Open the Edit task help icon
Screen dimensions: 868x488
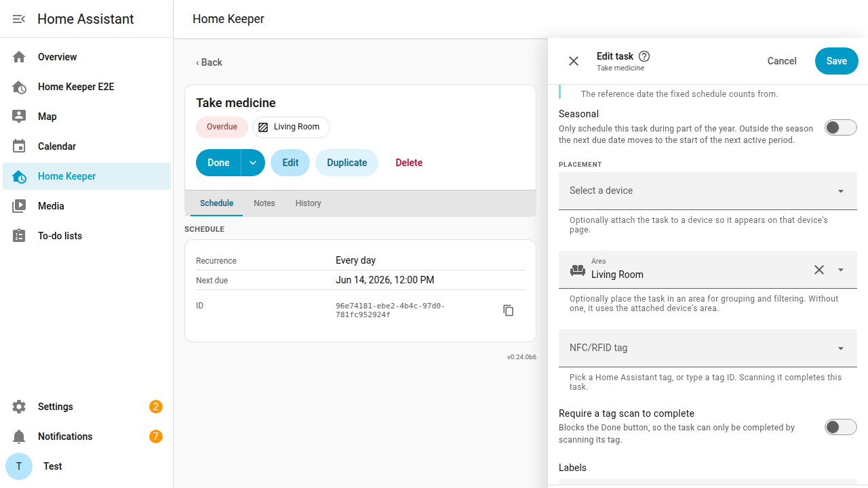644,56
